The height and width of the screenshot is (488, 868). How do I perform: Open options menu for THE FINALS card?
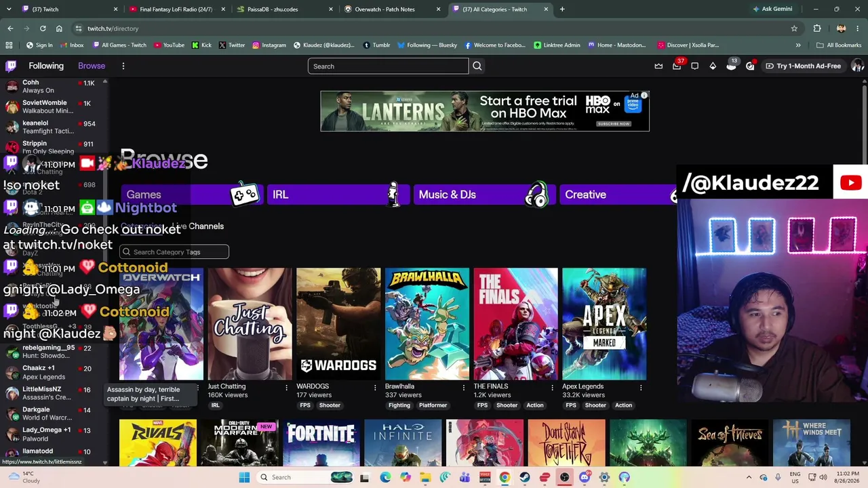552,388
